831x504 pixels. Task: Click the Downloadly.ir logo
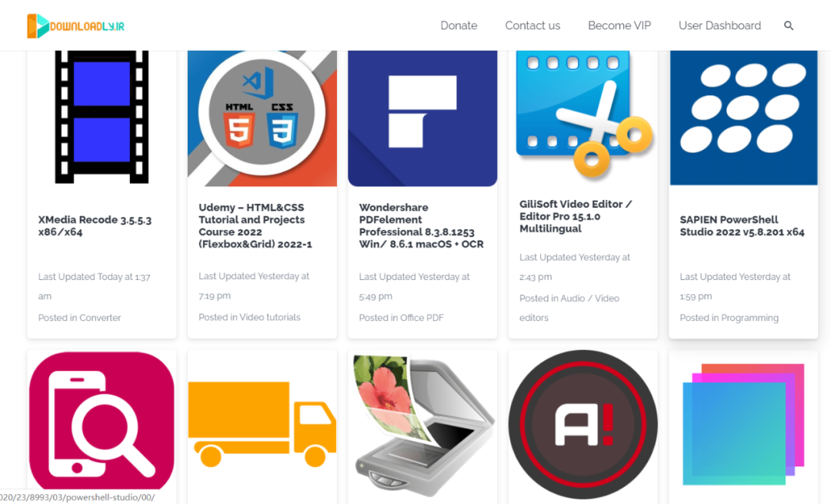tap(75, 26)
